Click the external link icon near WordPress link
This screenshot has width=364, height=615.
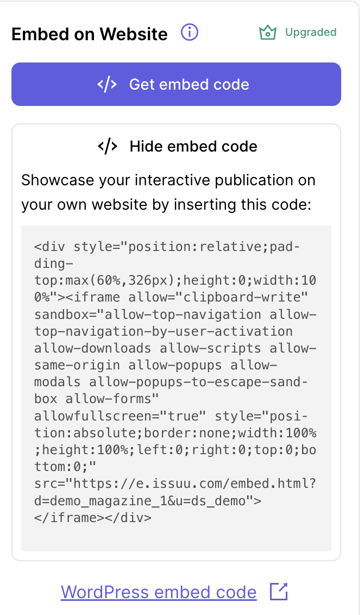(x=279, y=592)
